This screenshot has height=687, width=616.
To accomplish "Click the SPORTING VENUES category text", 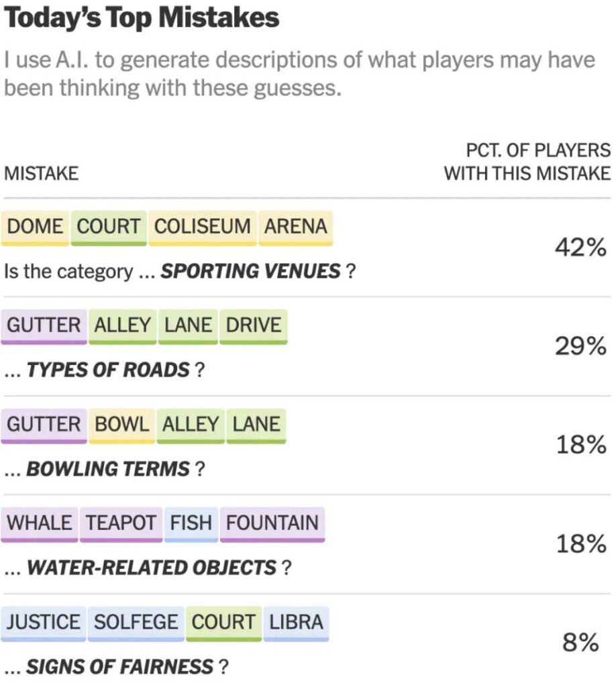I will click(250, 272).
